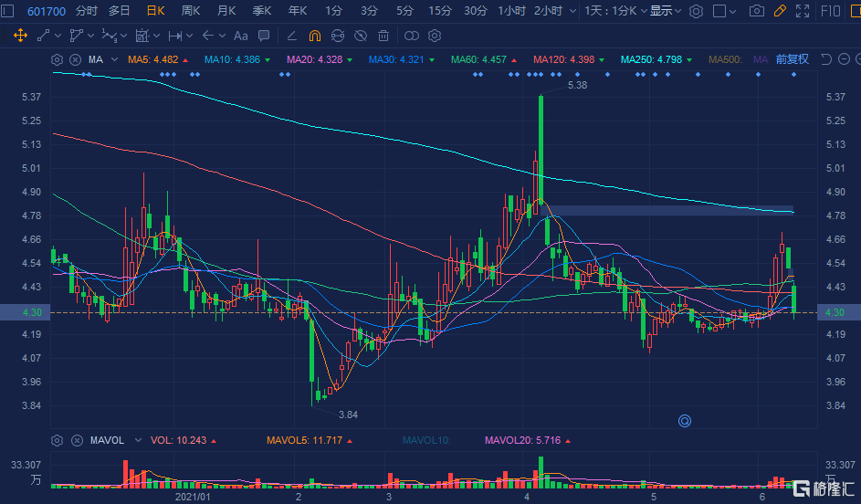Click the undo arrow near 前复权

tap(826, 59)
